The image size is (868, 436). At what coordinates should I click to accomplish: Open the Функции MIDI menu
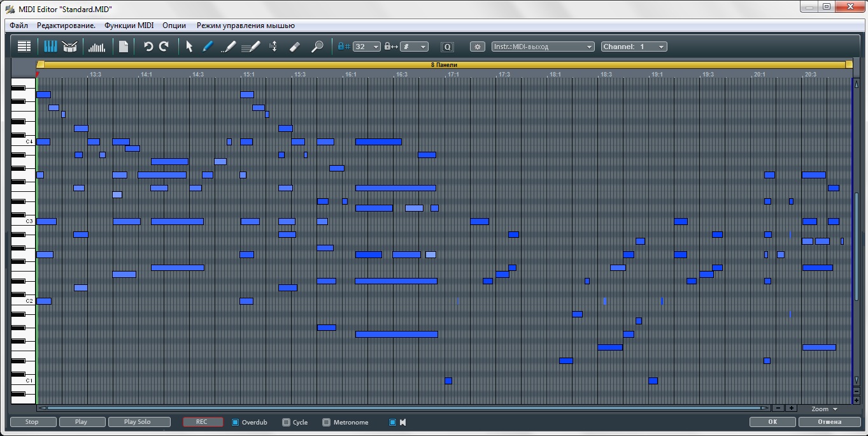click(129, 25)
